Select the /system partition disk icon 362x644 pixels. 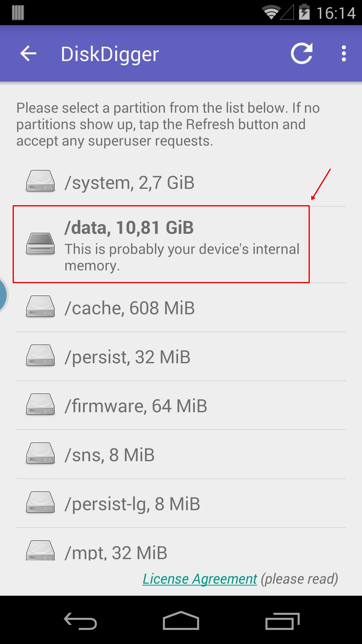[40, 182]
